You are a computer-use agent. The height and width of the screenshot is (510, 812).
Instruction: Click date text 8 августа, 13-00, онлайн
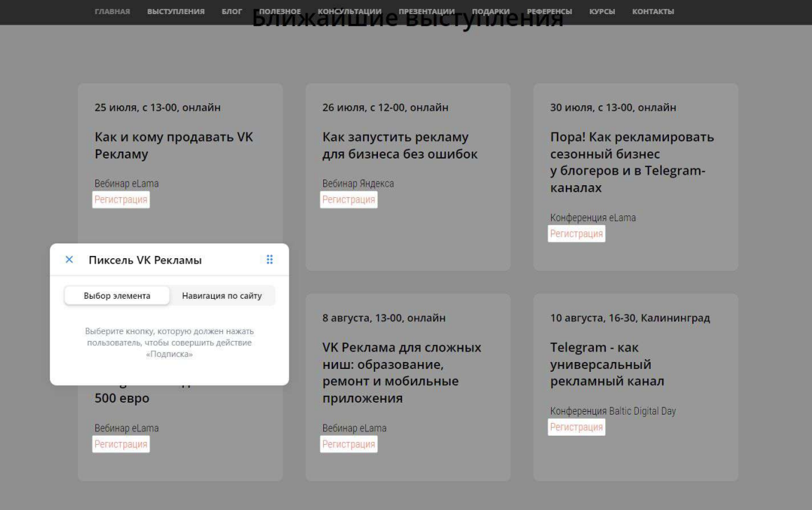click(384, 318)
